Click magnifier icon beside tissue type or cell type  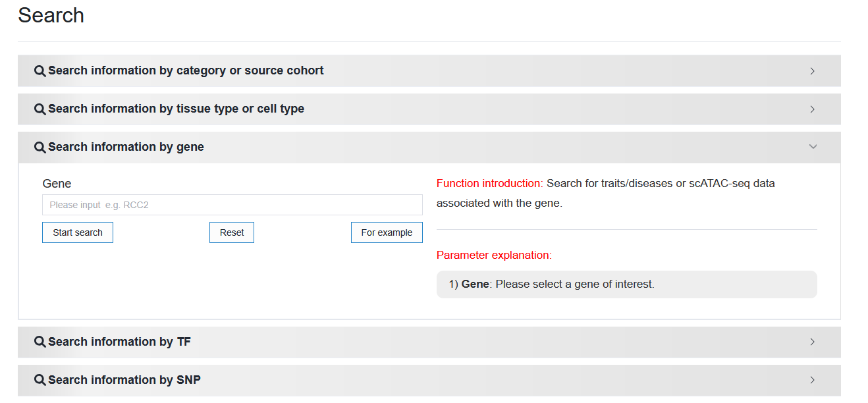pos(40,109)
